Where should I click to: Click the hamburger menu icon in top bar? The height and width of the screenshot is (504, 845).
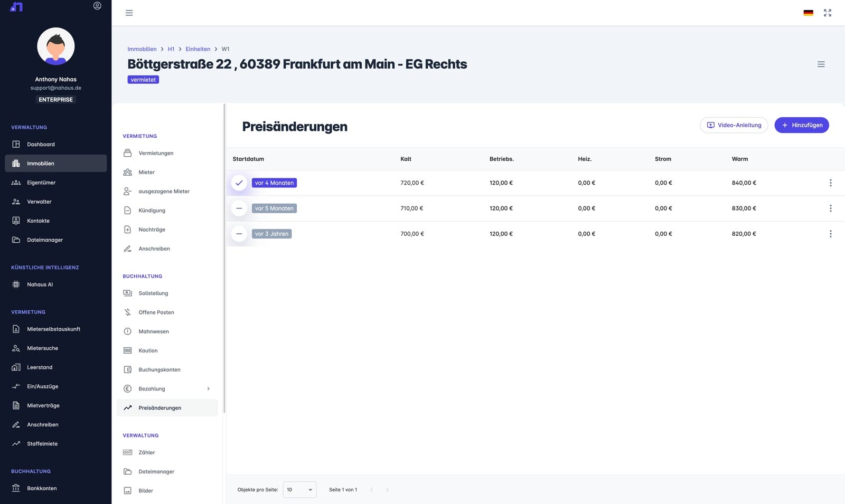click(129, 13)
